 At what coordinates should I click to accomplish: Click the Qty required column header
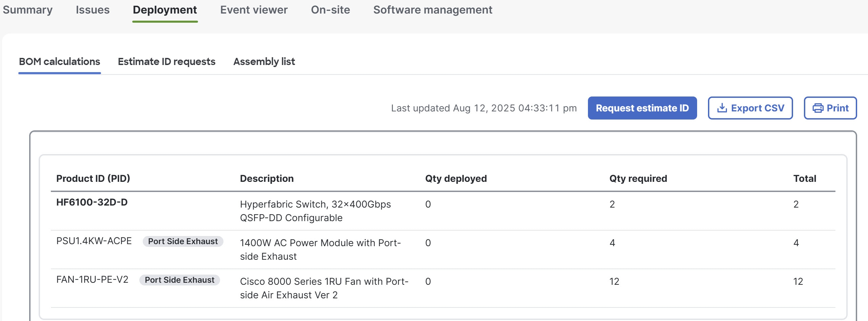coord(638,178)
